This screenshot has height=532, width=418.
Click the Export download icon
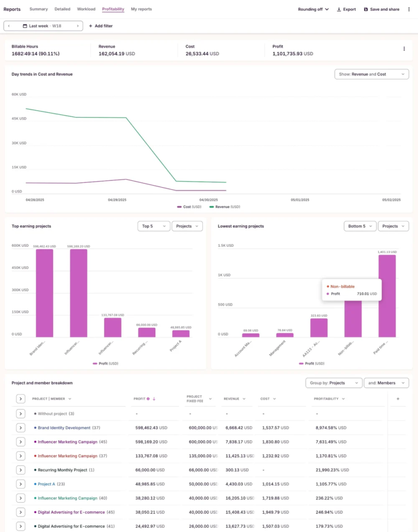[339, 9]
